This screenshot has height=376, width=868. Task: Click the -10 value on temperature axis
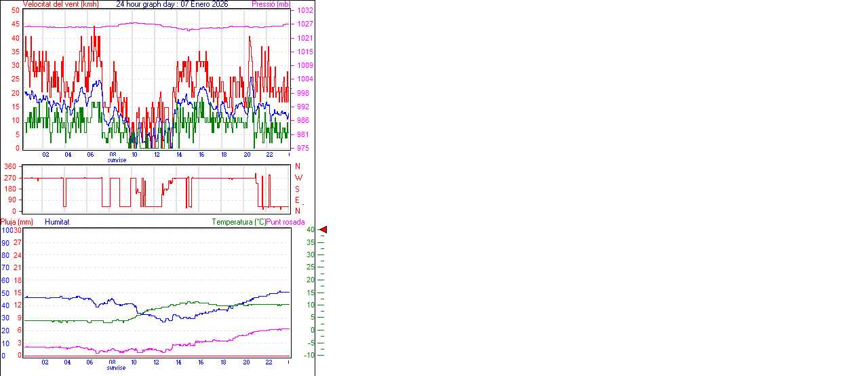pos(309,355)
